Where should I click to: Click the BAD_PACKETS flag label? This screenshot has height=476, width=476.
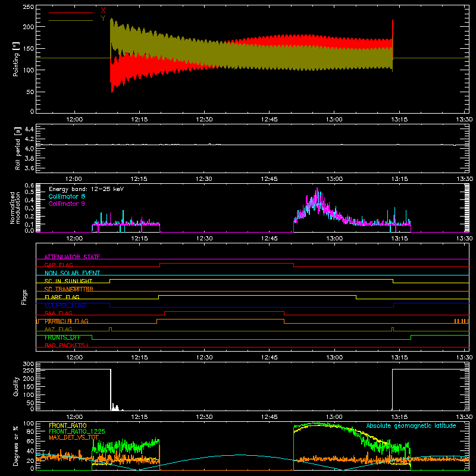click(x=67, y=345)
